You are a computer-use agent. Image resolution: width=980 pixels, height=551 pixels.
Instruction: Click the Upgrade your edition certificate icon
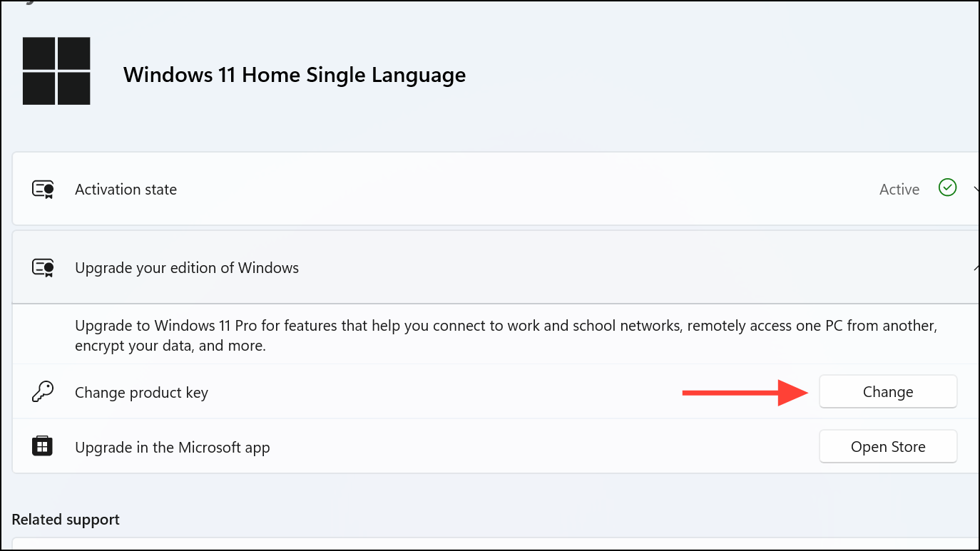click(43, 268)
